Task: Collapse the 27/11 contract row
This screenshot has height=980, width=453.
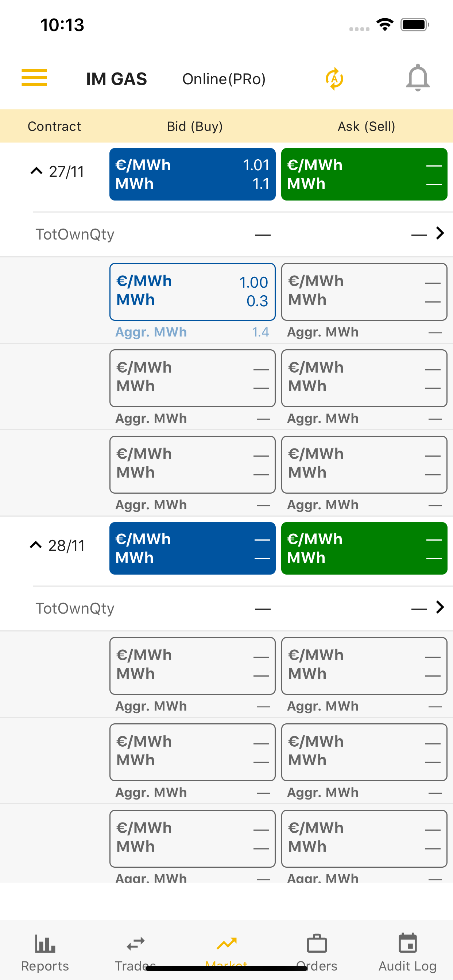Action: pos(36,171)
